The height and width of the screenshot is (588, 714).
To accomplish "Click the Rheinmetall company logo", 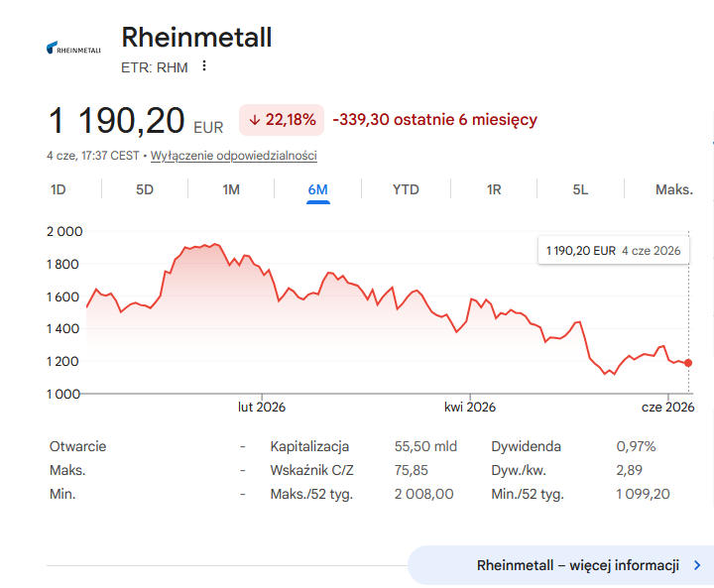I will pos(73,48).
